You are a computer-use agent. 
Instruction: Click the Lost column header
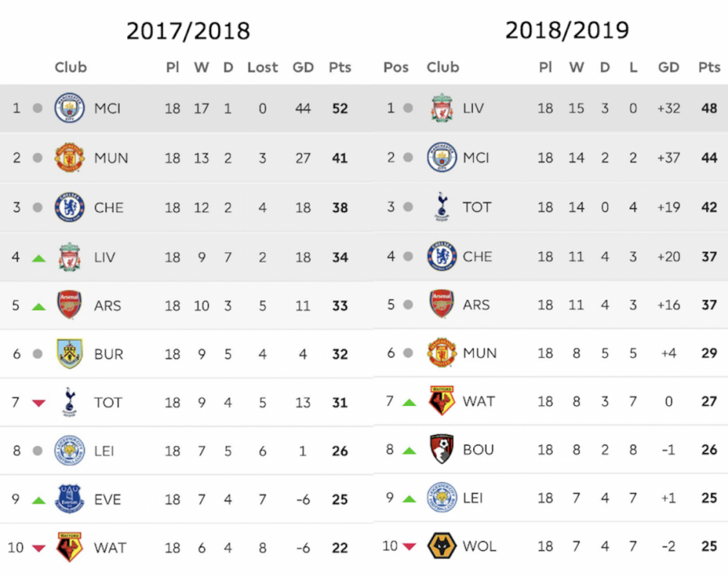pyautogui.click(x=262, y=67)
